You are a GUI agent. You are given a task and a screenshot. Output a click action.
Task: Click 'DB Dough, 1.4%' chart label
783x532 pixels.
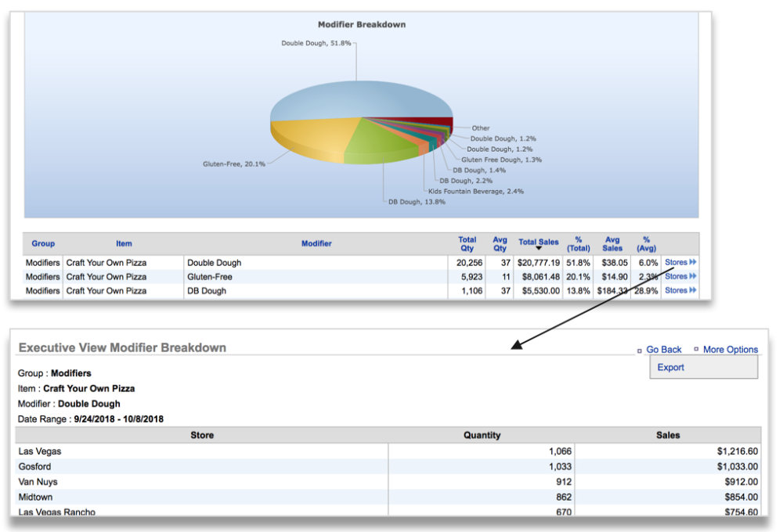479,171
